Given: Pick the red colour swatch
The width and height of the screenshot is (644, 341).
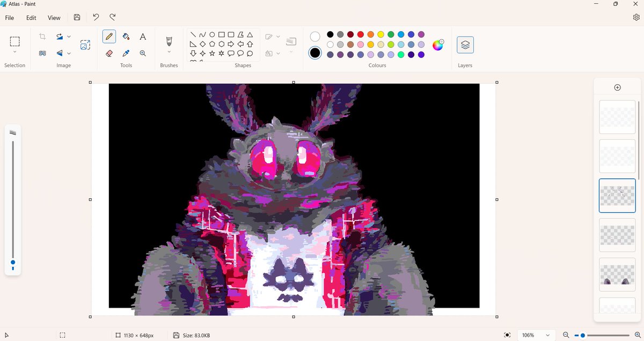Looking at the screenshot, I should coord(361,34).
